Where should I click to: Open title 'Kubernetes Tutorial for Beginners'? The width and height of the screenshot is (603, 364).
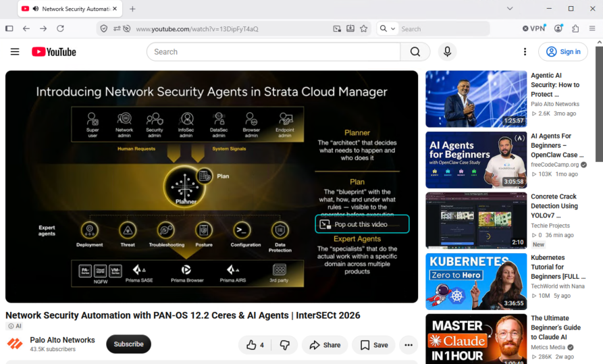558,267
